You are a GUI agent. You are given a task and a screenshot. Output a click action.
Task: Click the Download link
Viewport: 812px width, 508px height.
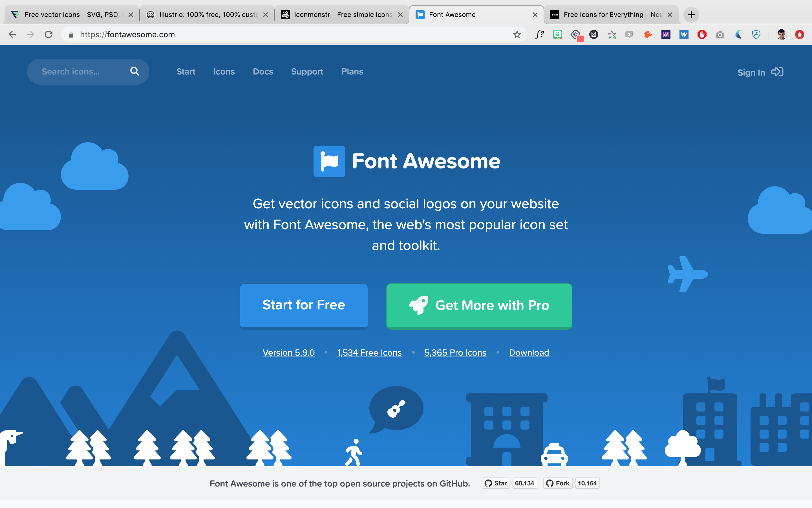point(529,352)
